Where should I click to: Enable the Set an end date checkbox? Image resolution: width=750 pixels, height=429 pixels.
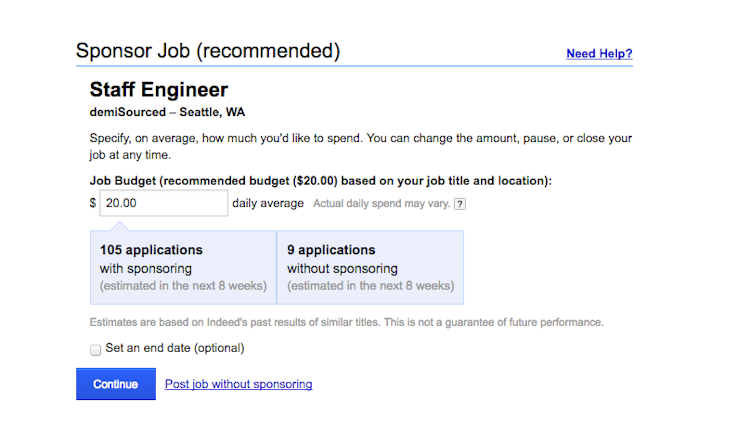[x=96, y=349]
